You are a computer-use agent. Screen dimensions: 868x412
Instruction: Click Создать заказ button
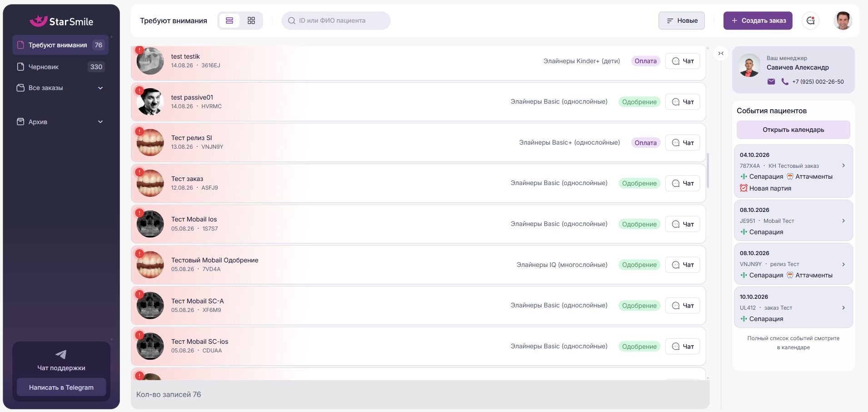point(758,20)
